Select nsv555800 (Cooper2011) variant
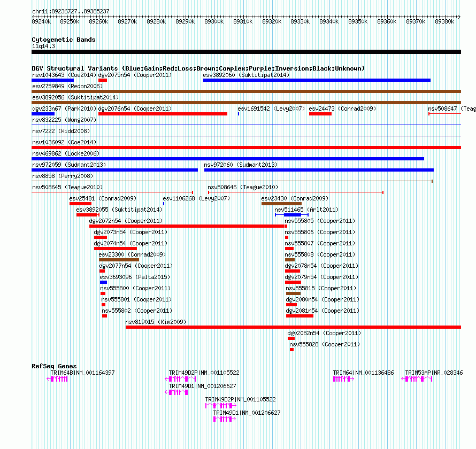The height and width of the screenshot is (449, 476). [x=103, y=293]
